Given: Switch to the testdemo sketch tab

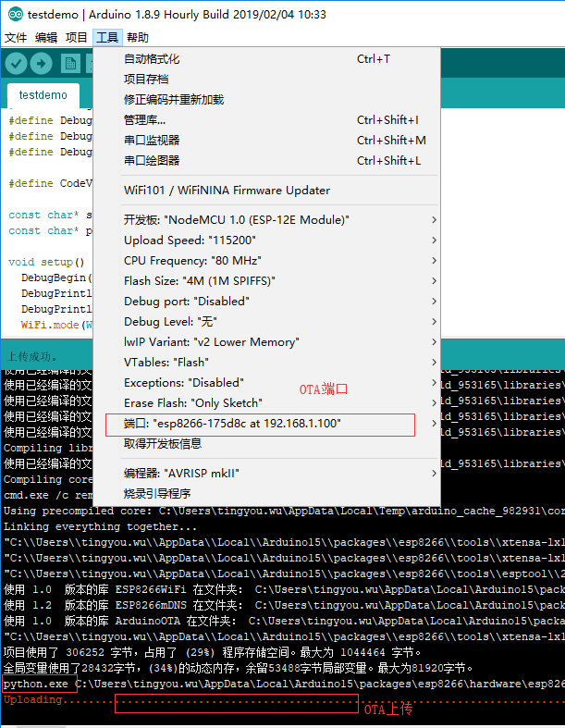Looking at the screenshot, I should point(43,95).
